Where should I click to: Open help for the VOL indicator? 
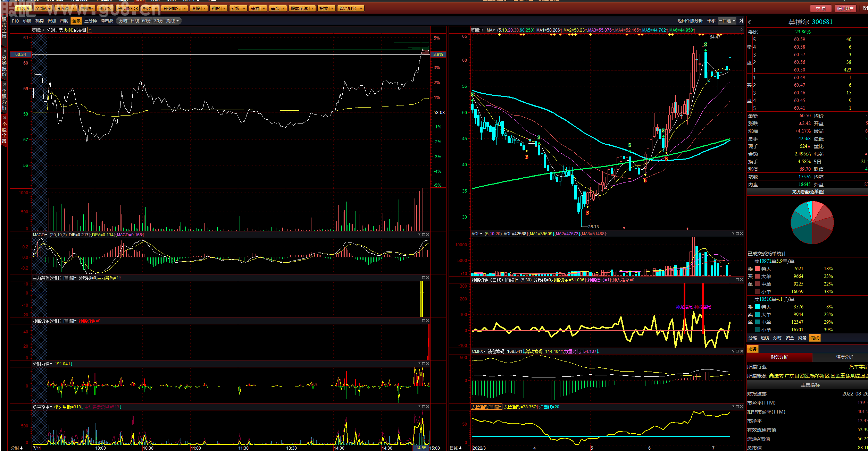[733, 234]
